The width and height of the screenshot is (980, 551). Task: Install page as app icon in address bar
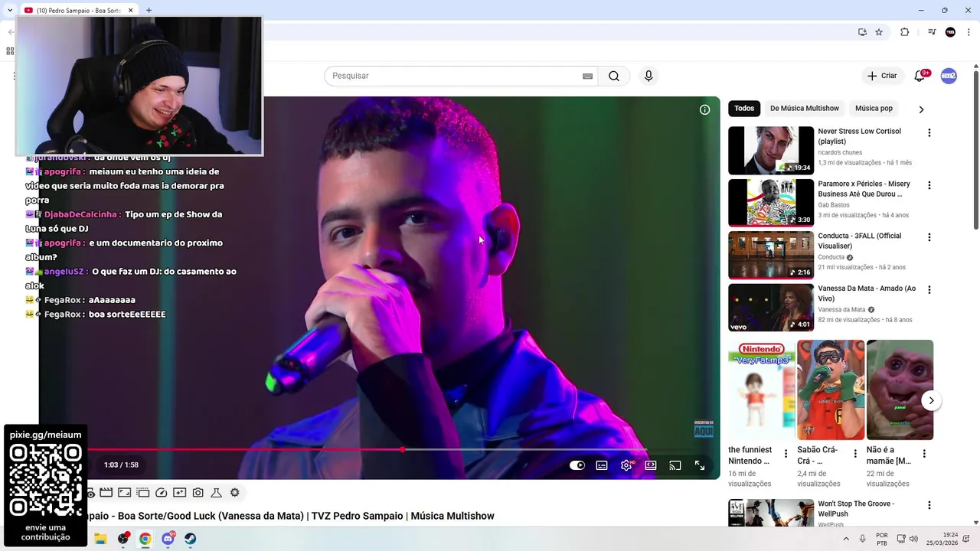coord(862,32)
